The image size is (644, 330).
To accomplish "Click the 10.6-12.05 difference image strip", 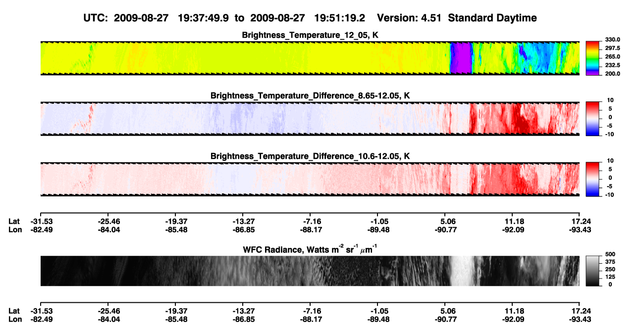I will (x=310, y=179).
